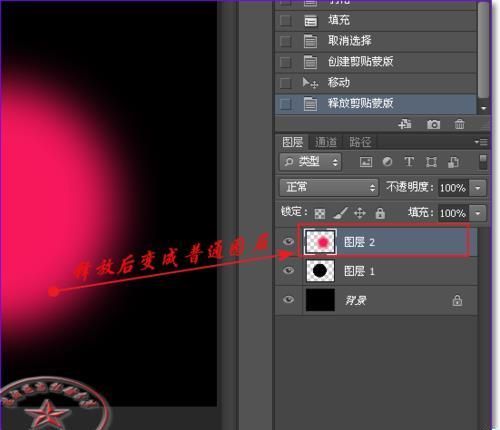Check the box beside 移动 history state

(286, 83)
